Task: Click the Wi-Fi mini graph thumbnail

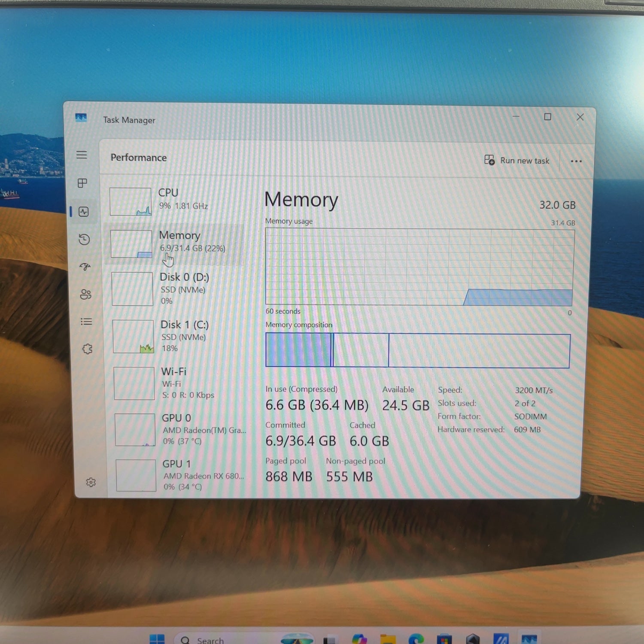Action: click(134, 383)
